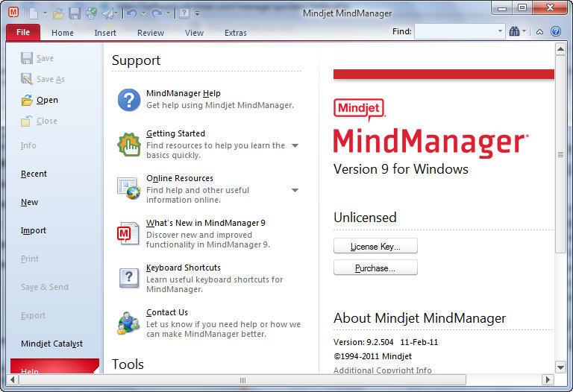573x392 pixels.
Task: Click the Online Resources globe icon
Action: click(128, 189)
